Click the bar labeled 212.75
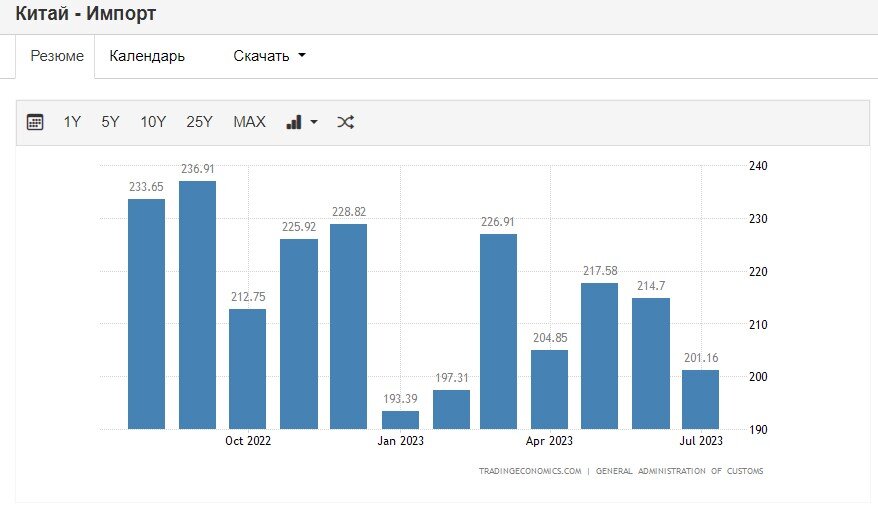The height and width of the screenshot is (516, 878). [247, 369]
